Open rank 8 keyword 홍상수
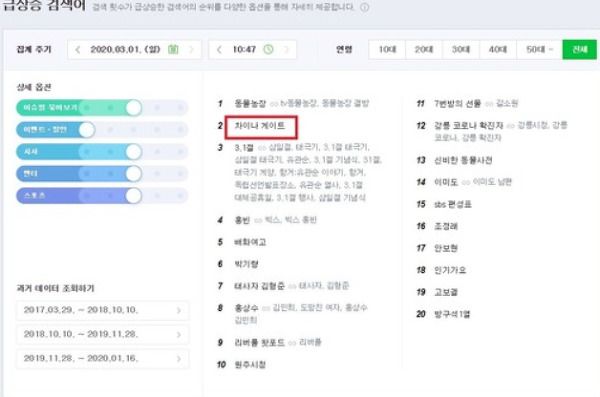 (246, 308)
